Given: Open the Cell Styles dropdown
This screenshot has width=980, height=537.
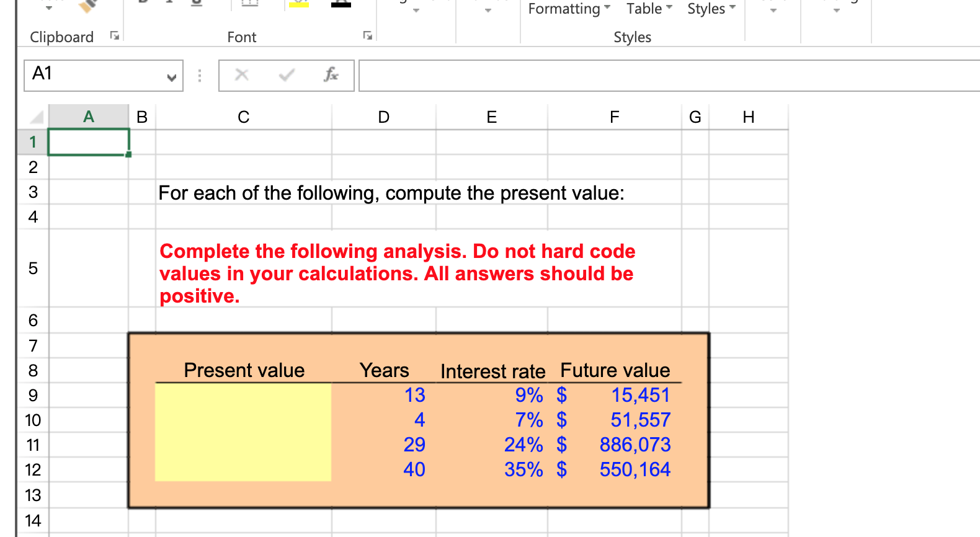Looking at the screenshot, I should point(711,9).
